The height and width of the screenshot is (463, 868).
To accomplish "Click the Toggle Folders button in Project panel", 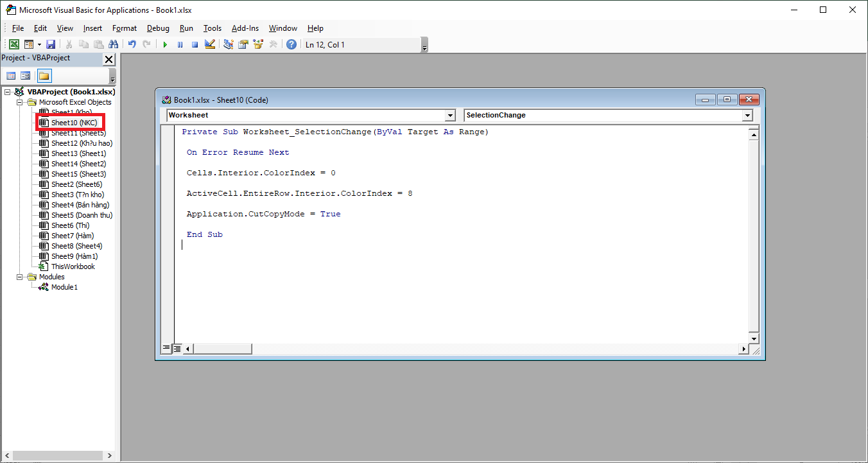I will (x=44, y=76).
